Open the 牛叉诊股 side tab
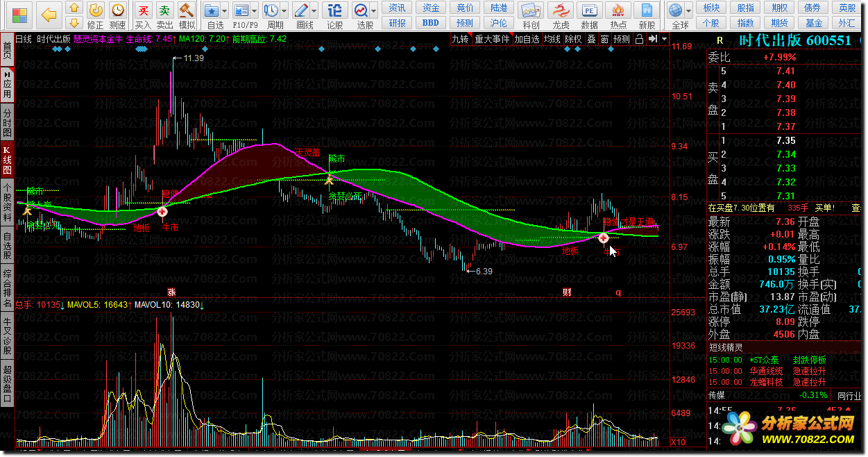The image size is (868, 457). click(7, 335)
